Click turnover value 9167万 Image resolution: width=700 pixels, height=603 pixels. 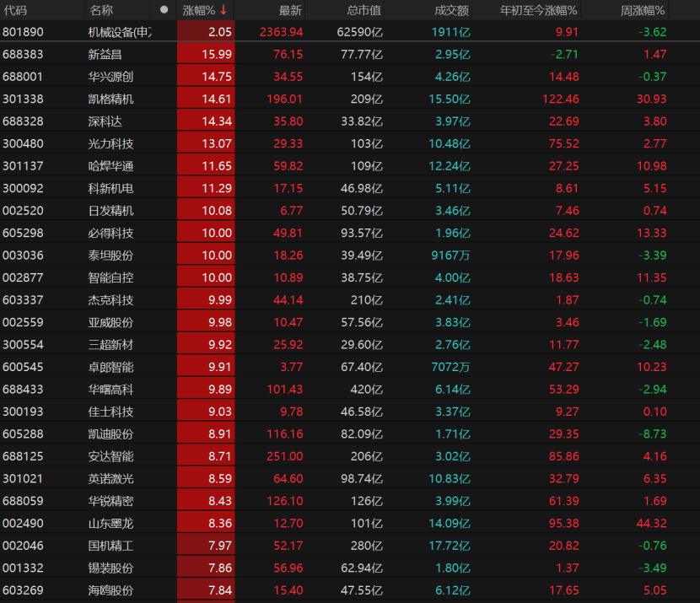451,256
